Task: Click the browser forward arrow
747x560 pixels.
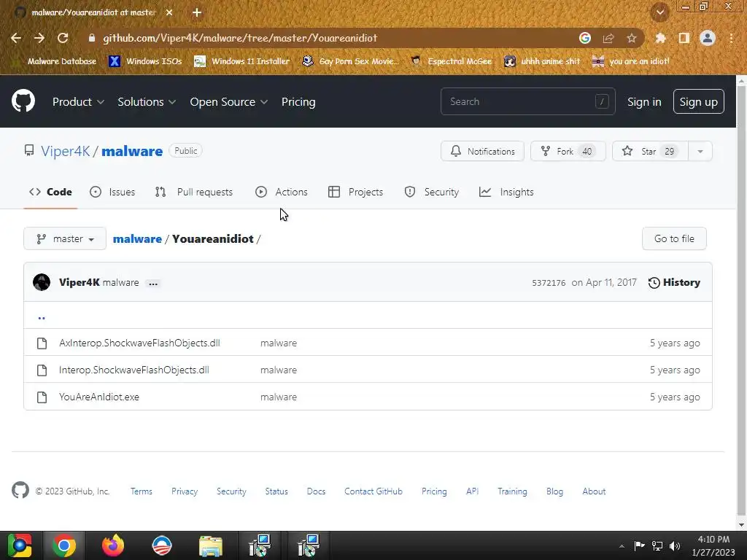Action: [x=39, y=38]
